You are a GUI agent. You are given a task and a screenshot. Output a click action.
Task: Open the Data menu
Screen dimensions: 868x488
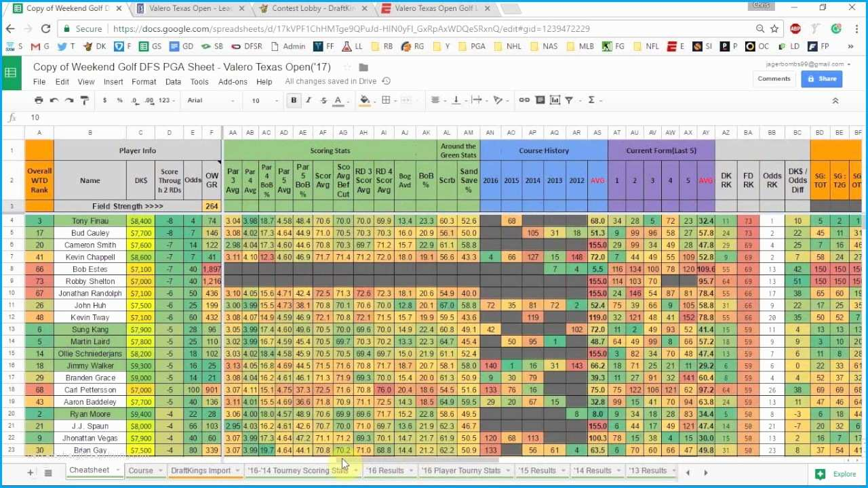tap(173, 82)
